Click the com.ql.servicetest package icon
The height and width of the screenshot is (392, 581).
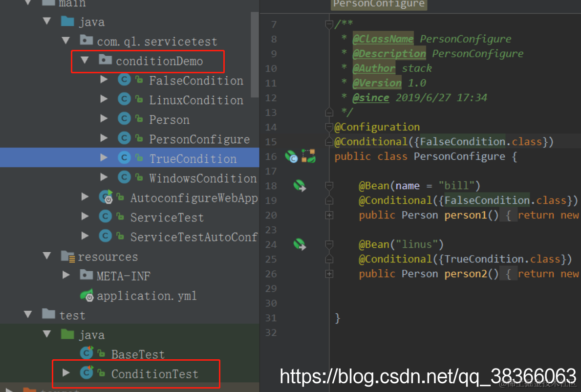click(86, 40)
